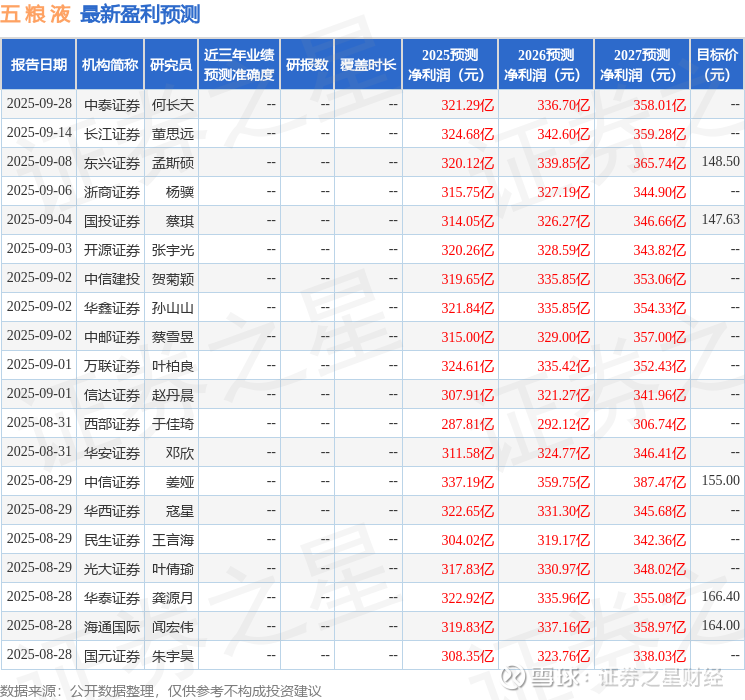Select the 中信证券 institution cell
The image size is (745, 700).
[112, 481]
